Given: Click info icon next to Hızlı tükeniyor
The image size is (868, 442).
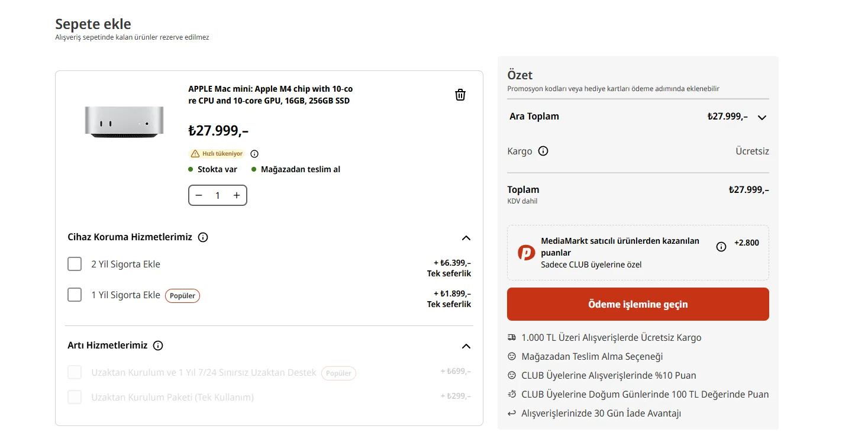Looking at the screenshot, I should [x=254, y=154].
